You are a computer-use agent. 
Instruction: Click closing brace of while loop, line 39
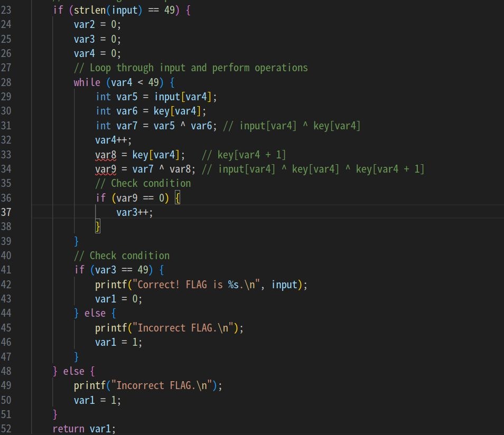(76, 241)
